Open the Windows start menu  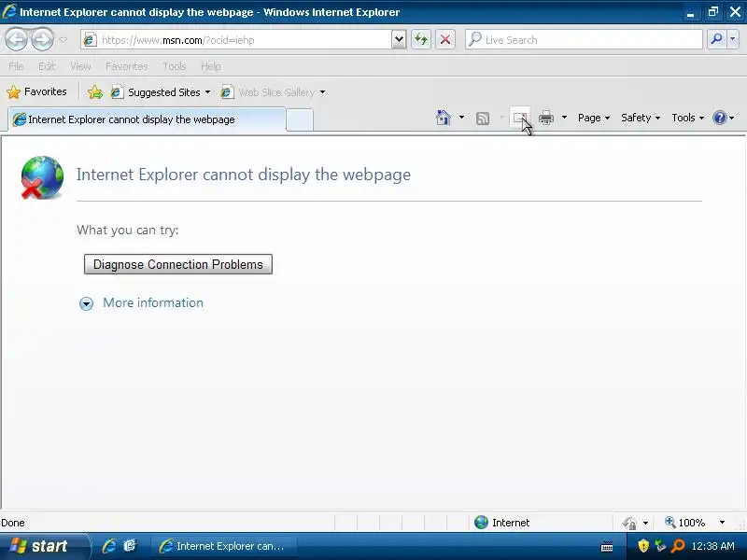pyautogui.click(x=44, y=546)
